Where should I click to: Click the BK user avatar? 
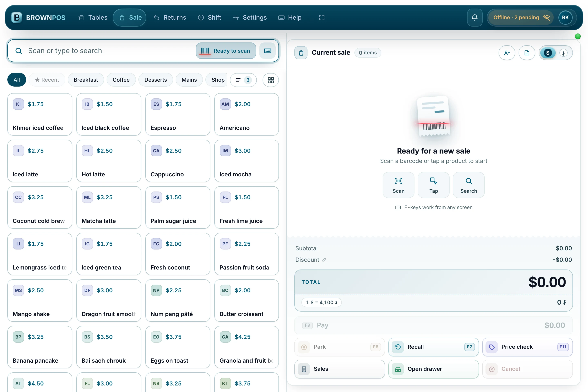[x=565, y=18]
